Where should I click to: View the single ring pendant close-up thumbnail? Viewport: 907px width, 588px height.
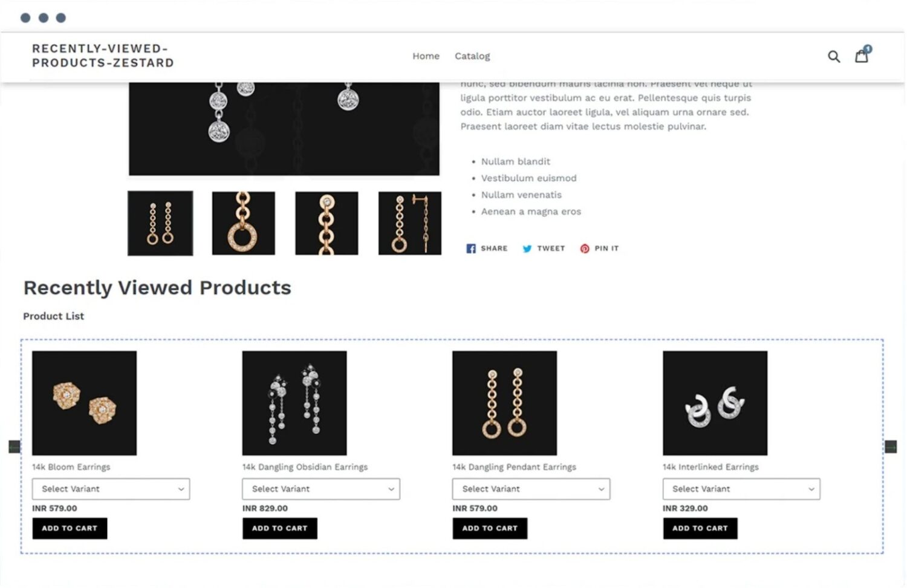[x=243, y=223]
